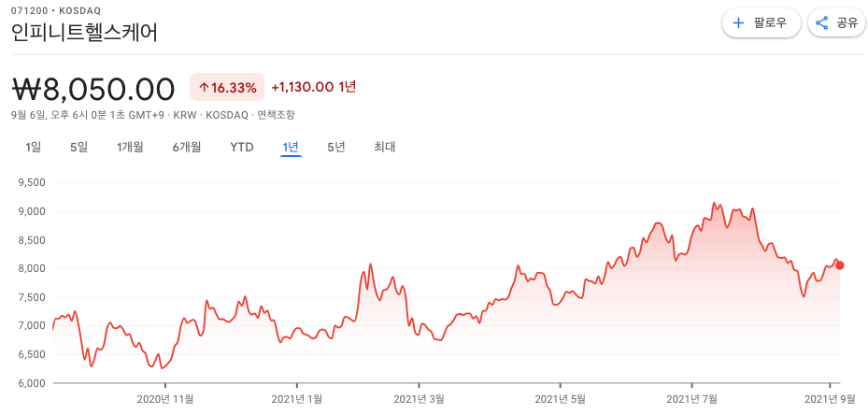Switch to the 1개월 range tab
Screen dimensions: 868x414
pos(130,148)
